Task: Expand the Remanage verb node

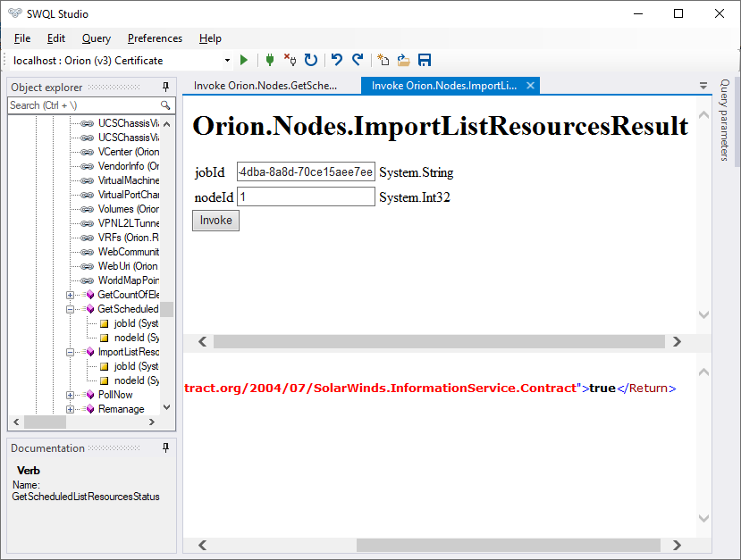Action: pyautogui.click(x=70, y=409)
